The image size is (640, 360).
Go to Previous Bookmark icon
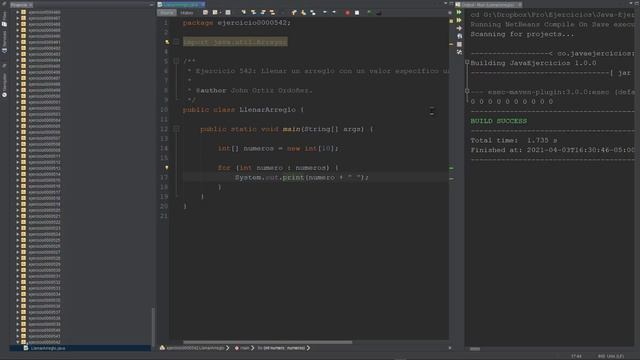pyautogui.click(x=294, y=13)
